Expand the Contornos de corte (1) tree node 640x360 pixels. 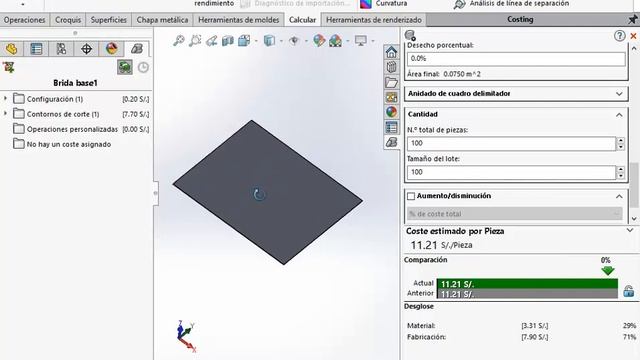coord(5,113)
